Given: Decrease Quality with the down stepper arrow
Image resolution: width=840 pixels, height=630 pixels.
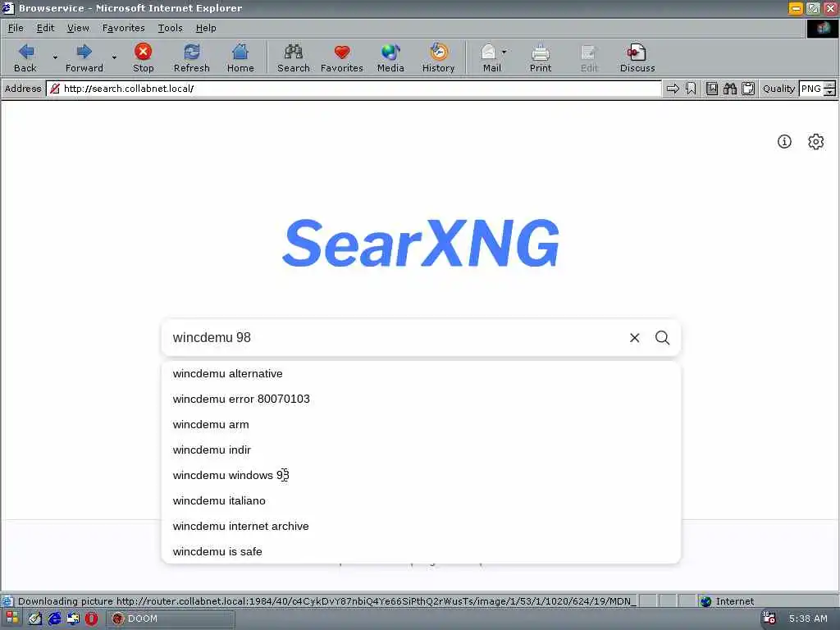Looking at the screenshot, I should click(830, 93).
